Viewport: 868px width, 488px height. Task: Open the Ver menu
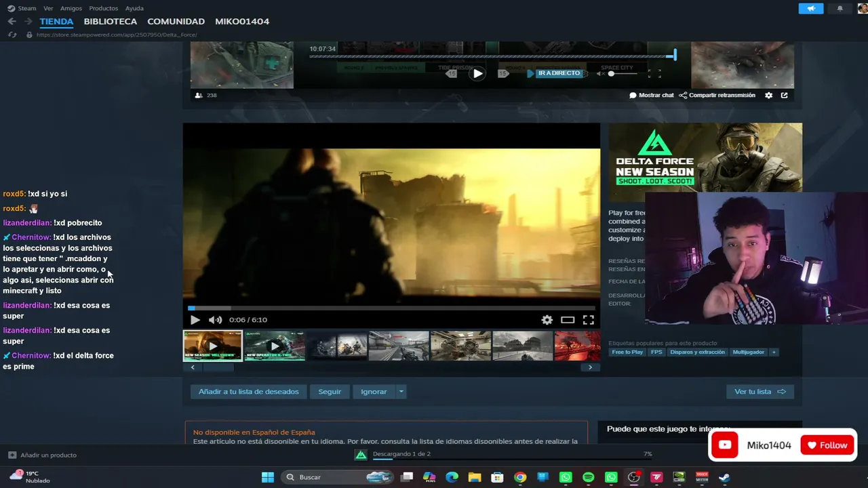pyautogui.click(x=48, y=8)
